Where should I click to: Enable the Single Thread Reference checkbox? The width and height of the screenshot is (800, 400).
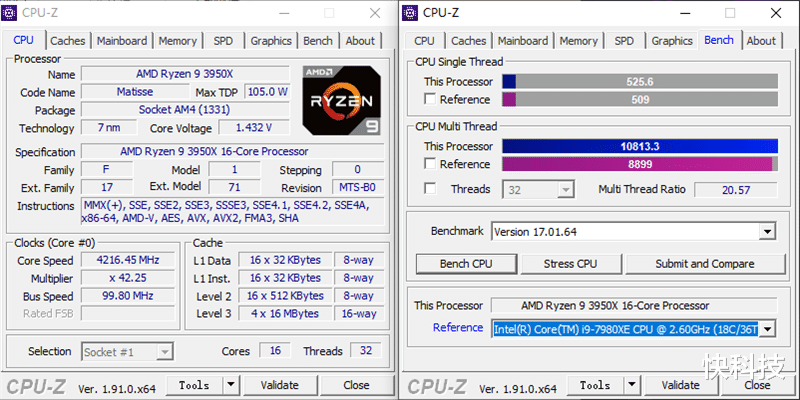click(x=430, y=99)
